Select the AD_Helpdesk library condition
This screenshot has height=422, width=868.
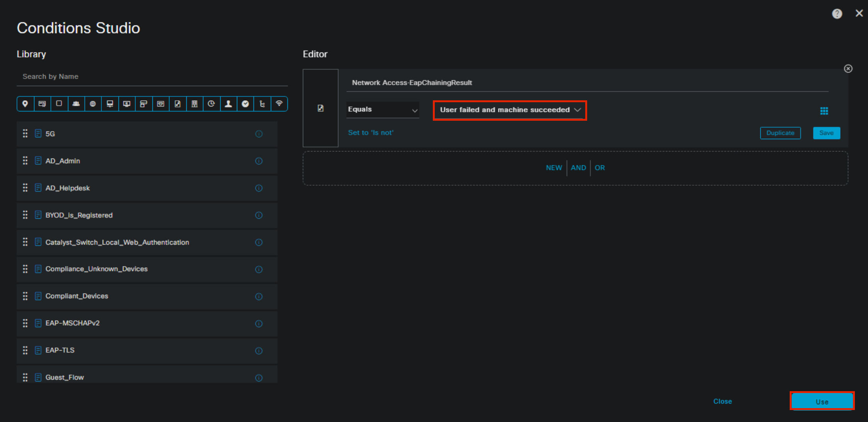coord(147,188)
